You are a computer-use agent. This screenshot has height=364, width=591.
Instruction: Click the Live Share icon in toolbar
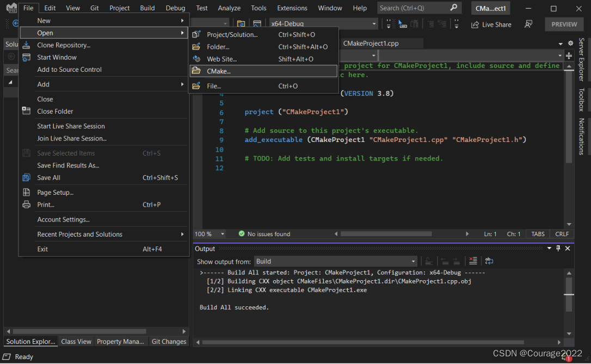click(x=475, y=24)
